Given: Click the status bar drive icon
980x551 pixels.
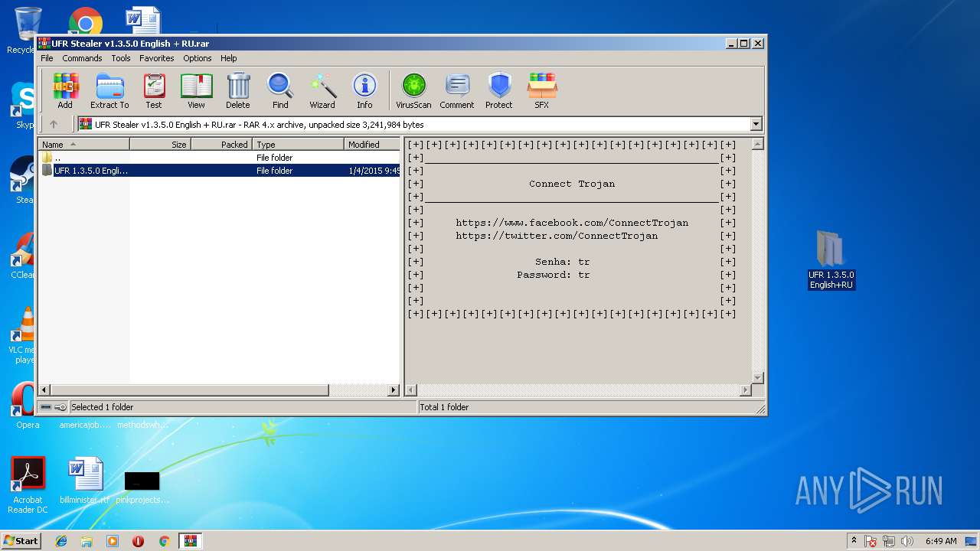Looking at the screenshot, I should point(46,407).
